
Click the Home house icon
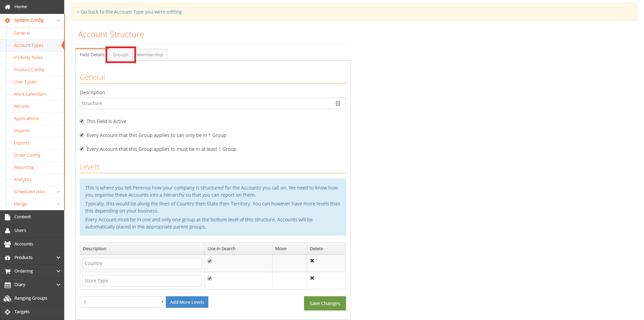(x=7, y=7)
